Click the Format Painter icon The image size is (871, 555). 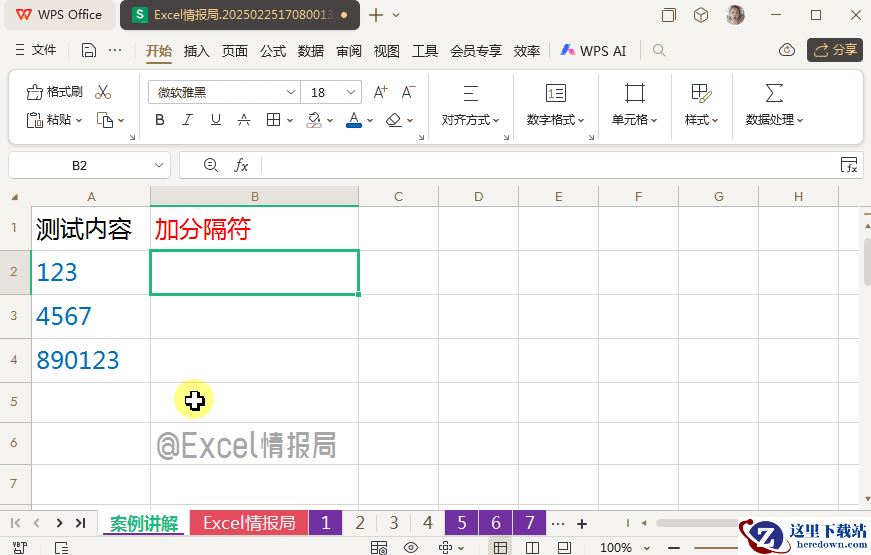pos(34,92)
